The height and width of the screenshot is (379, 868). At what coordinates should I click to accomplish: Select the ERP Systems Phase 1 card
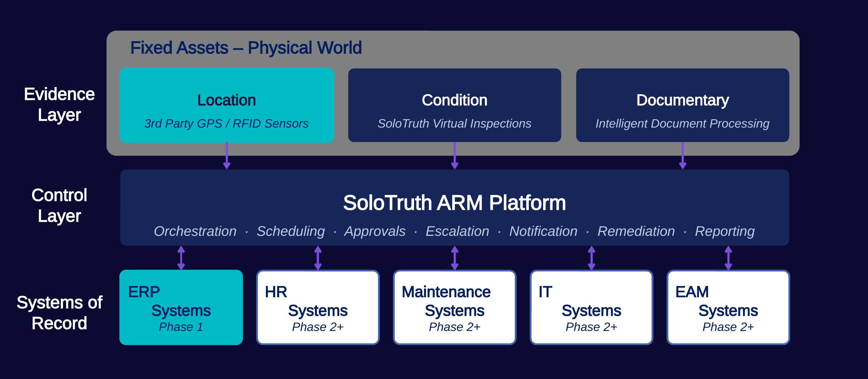[181, 307]
